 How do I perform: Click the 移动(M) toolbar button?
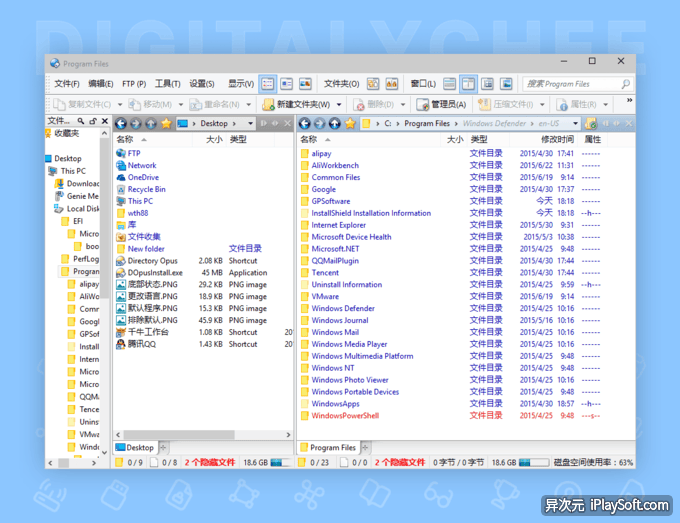[150, 105]
